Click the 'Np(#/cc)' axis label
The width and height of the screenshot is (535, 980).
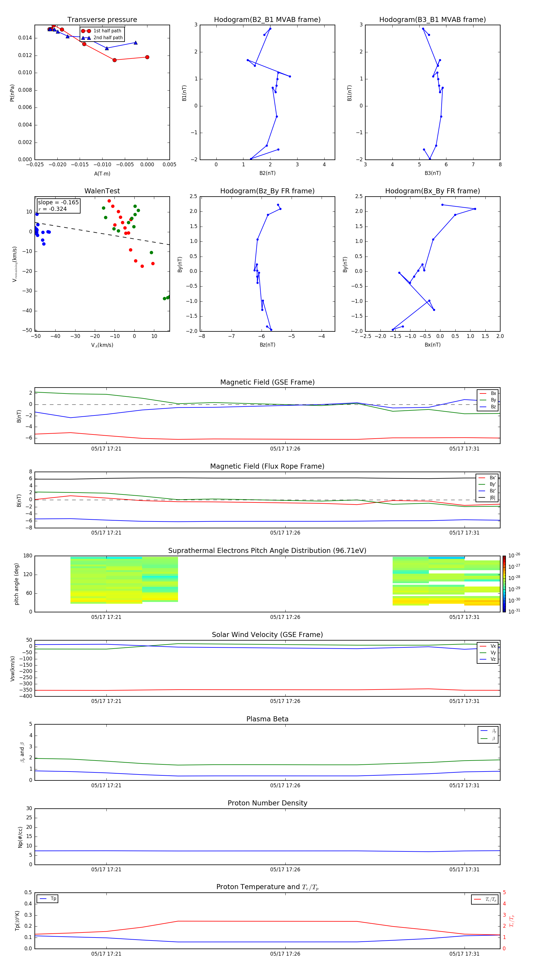pyautogui.click(x=20, y=837)
